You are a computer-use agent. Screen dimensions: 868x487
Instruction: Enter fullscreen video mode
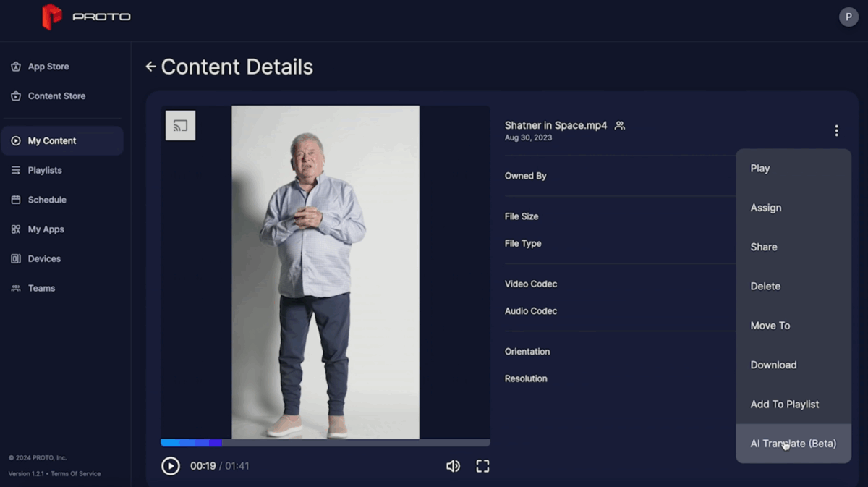coord(482,466)
